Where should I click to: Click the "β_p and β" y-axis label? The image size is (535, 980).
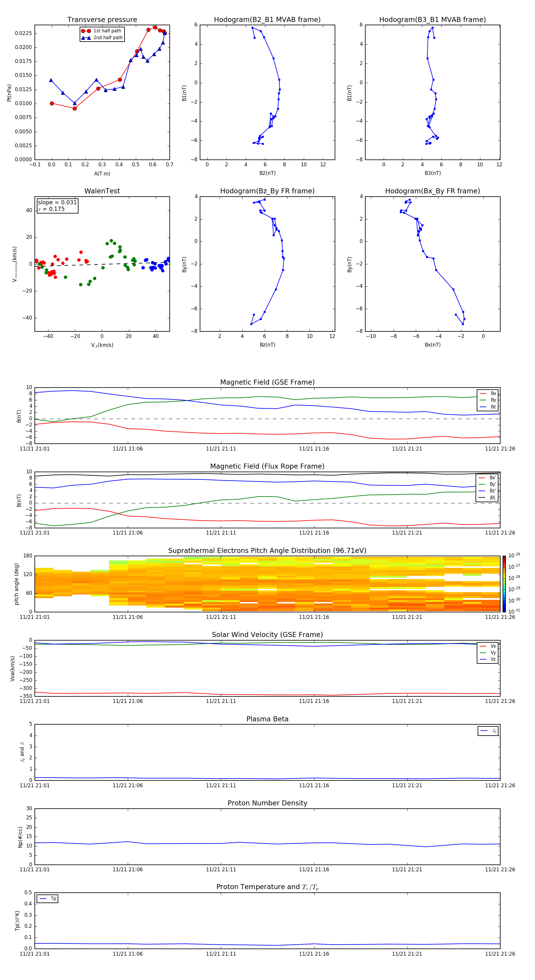22,752
